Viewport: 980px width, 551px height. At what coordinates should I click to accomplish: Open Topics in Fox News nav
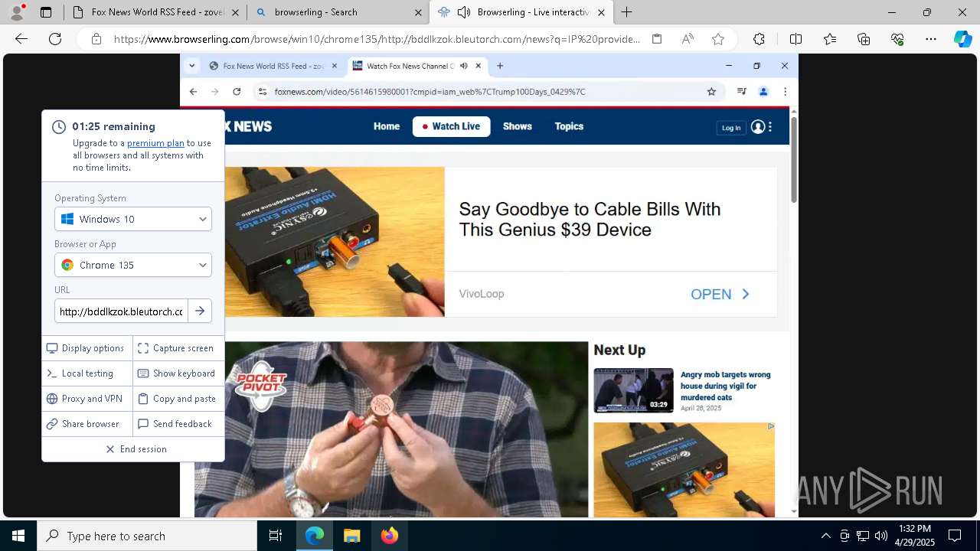click(569, 126)
